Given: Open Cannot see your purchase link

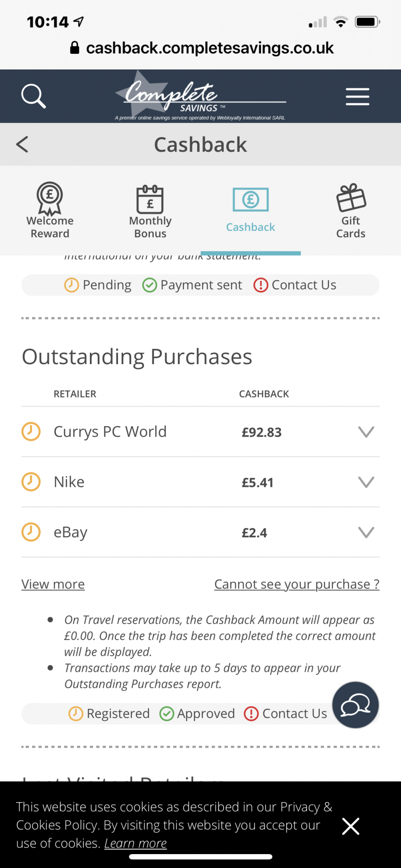Looking at the screenshot, I should pyautogui.click(x=297, y=584).
